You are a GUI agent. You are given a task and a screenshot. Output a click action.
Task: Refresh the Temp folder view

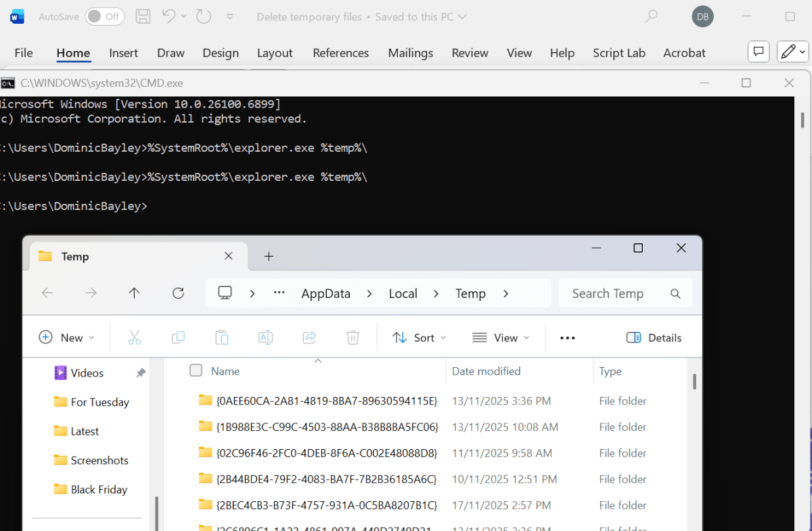coord(178,293)
